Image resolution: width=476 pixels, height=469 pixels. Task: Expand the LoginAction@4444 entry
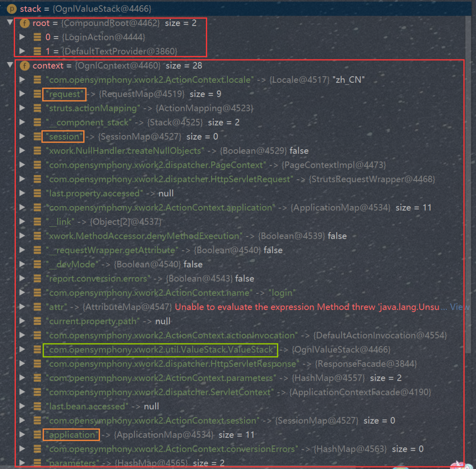[22, 37]
